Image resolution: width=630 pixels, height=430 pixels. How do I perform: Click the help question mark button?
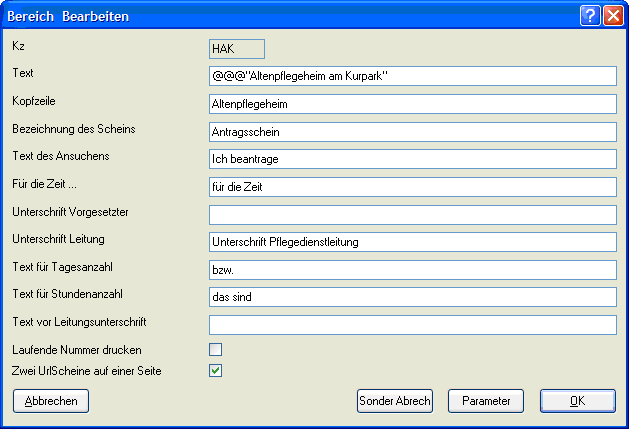click(590, 15)
